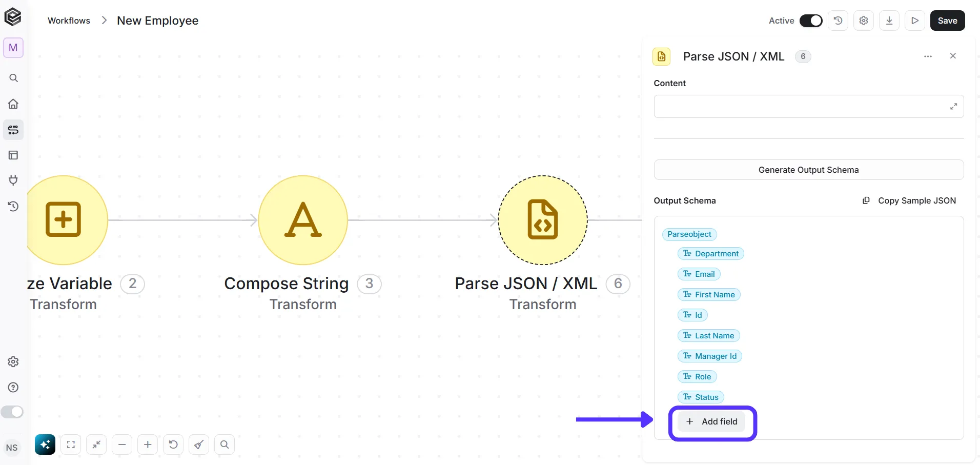Viewport: 980px width, 465px height.
Task: Fit workflow to screen
Action: pos(71,444)
